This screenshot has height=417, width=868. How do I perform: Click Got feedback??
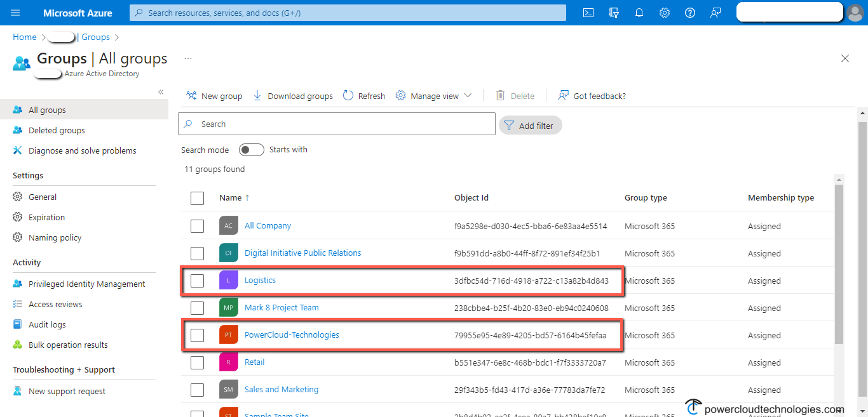(592, 96)
